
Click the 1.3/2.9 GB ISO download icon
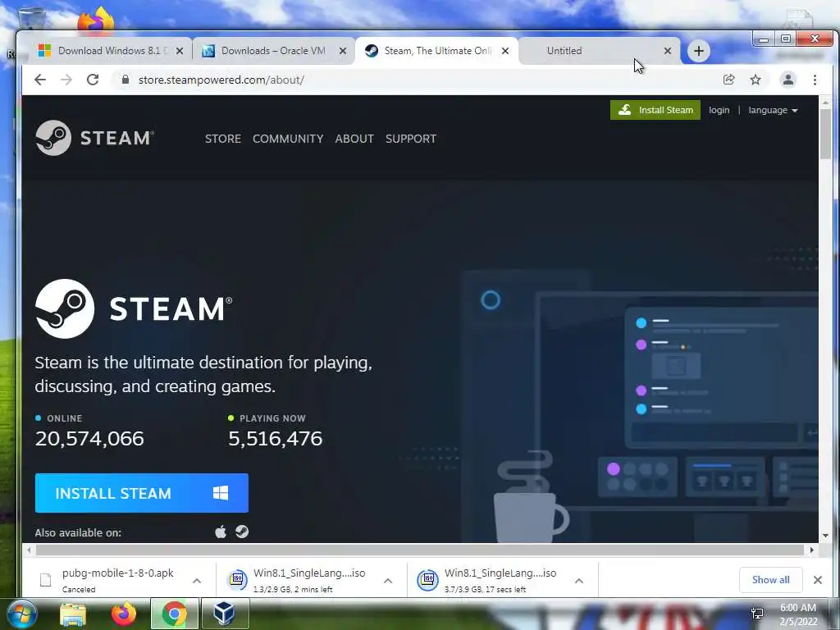237,580
